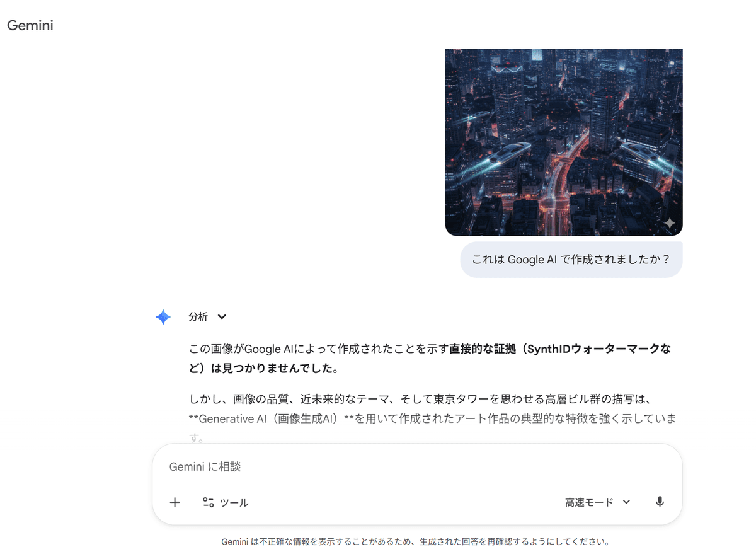The width and height of the screenshot is (756, 559).
Task: Open the plus attachment menu
Action: coord(175,502)
